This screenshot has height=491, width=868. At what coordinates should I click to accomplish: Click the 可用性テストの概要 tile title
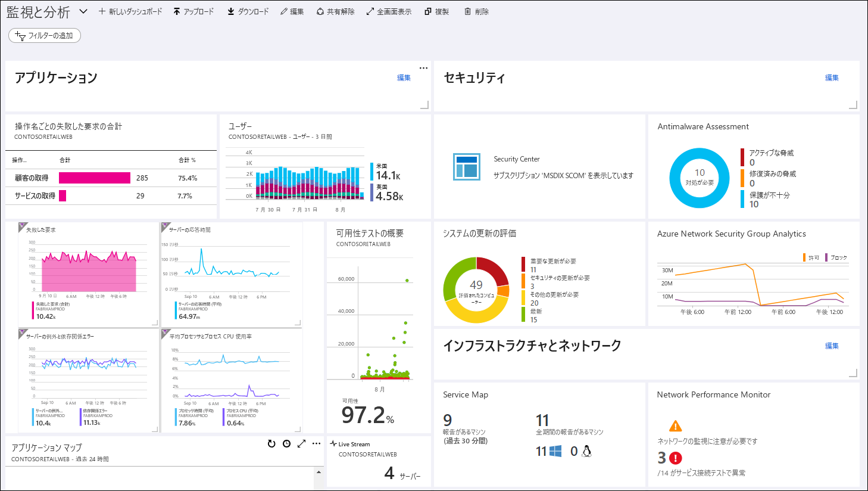[x=370, y=233]
